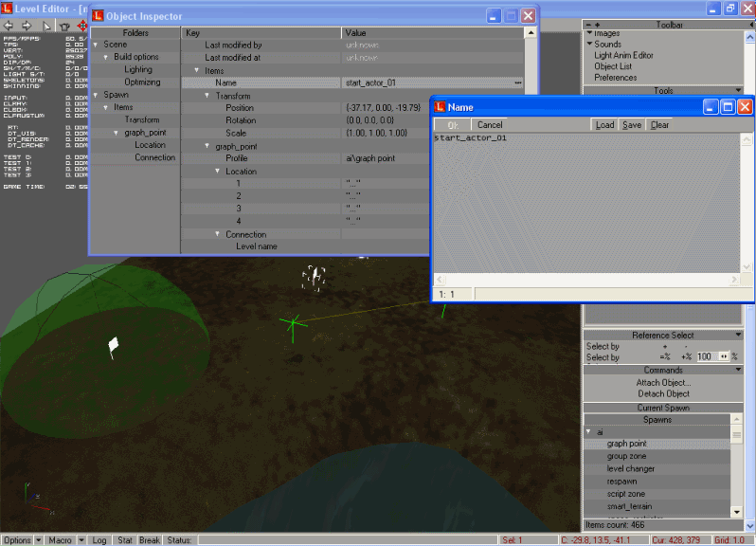This screenshot has width=756, height=546.
Task: Collapse the Spawn folder
Action: point(96,95)
